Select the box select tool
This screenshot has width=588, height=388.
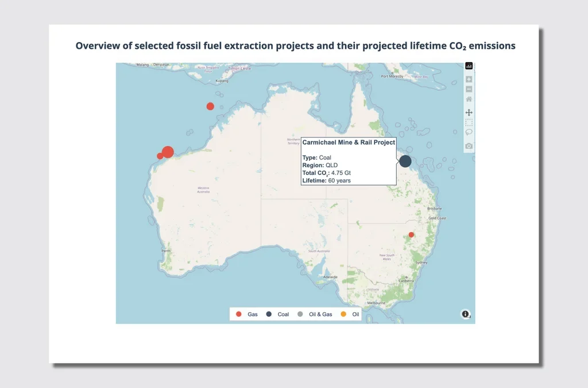coord(469,122)
